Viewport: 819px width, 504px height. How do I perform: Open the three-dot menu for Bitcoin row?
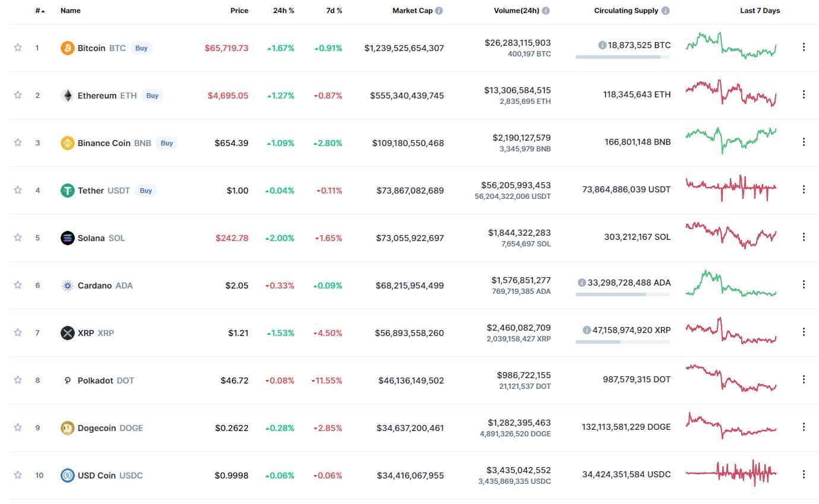(804, 47)
